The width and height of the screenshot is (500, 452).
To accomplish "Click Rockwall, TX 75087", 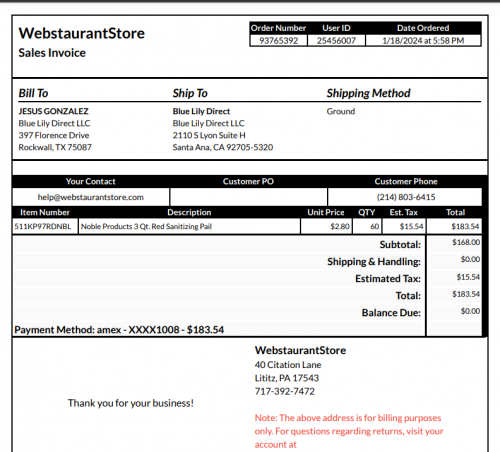I will click(x=55, y=147).
